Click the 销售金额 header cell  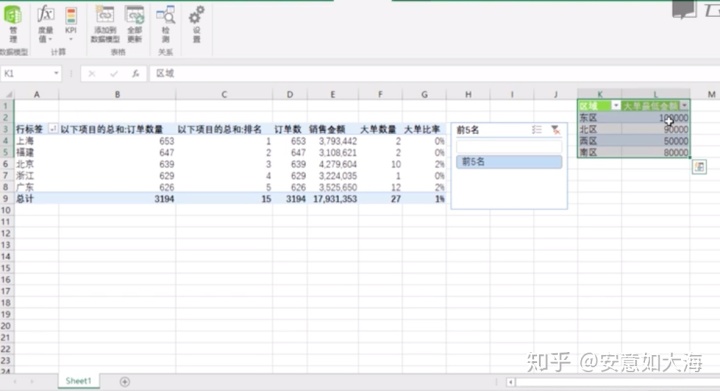tap(333, 129)
